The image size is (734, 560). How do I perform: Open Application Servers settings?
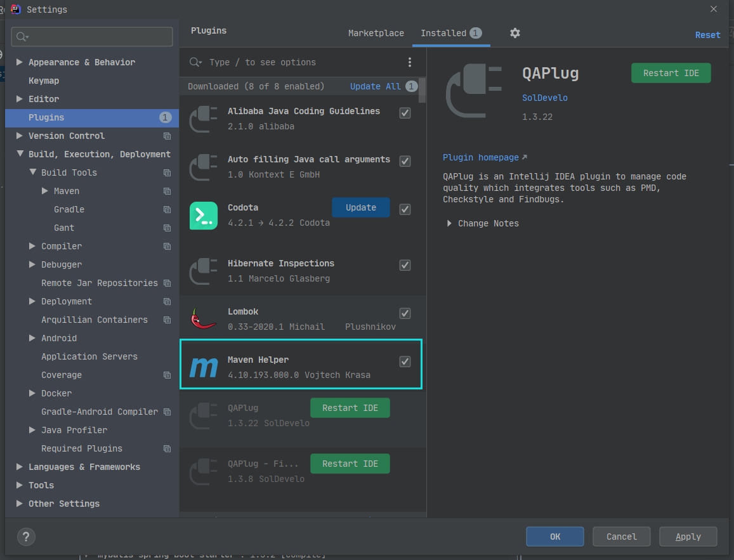coord(89,356)
